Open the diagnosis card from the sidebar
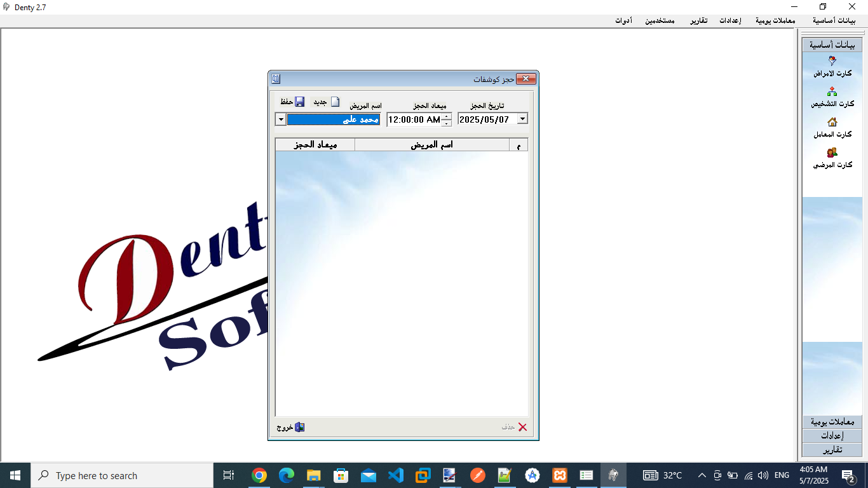Viewport: 868px width, 488px height. coord(832,91)
